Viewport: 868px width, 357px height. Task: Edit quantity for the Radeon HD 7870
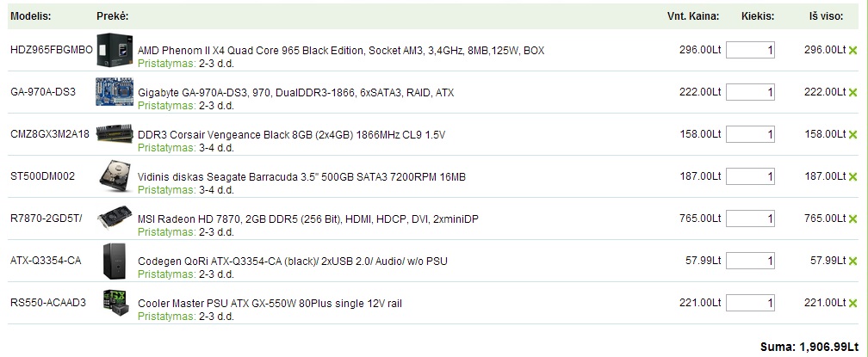(x=750, y=219)
